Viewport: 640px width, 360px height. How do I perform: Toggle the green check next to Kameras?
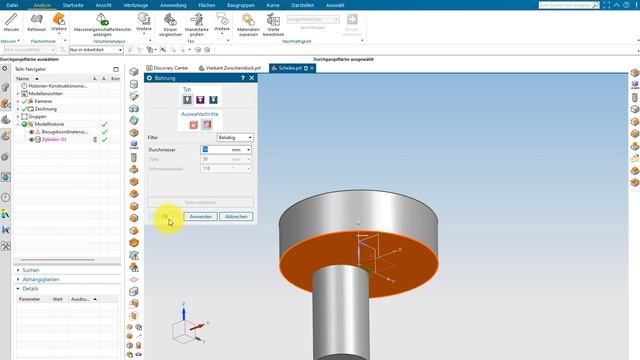tap(24, 101)
